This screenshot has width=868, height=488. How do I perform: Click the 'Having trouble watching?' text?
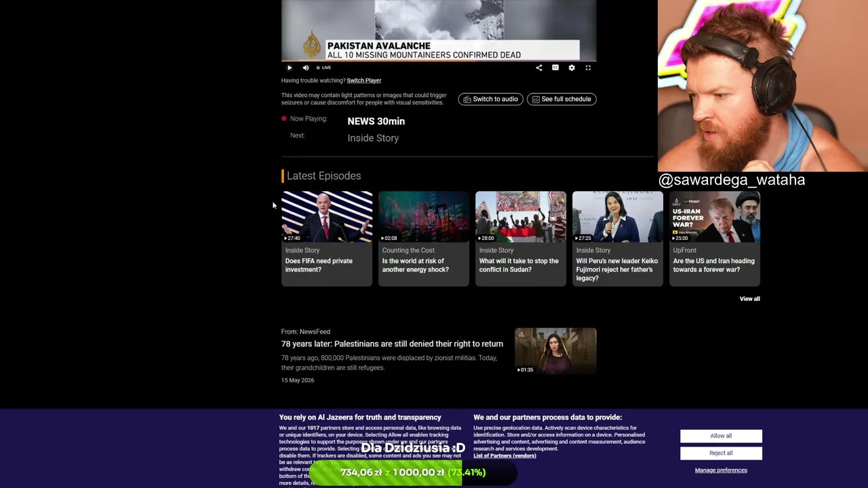tap(313, 81)
